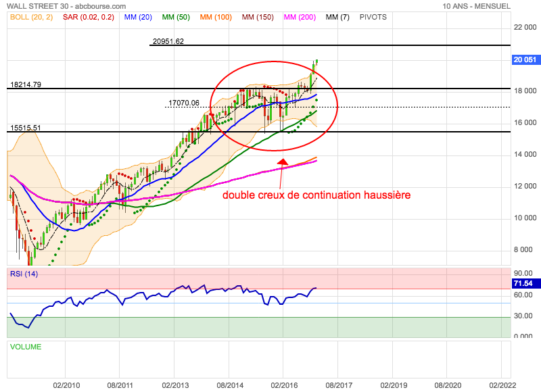Image resolution: width=541 pixels, height=392 pixels.
Task: Click the 10 000 price axis value
Action: 525,218
